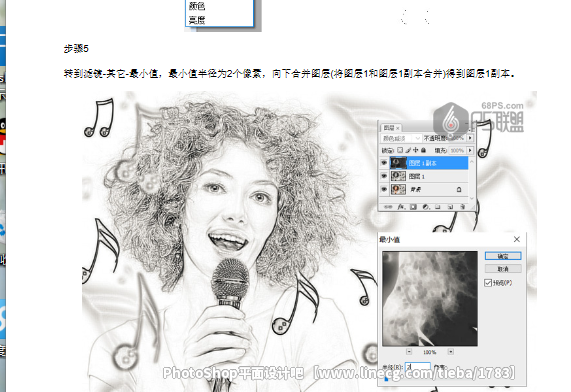Screen dimensions: 571x392
Task: Toggle lock transparent pixels icon
Action: pyautogui.click(x=400, y=150)
